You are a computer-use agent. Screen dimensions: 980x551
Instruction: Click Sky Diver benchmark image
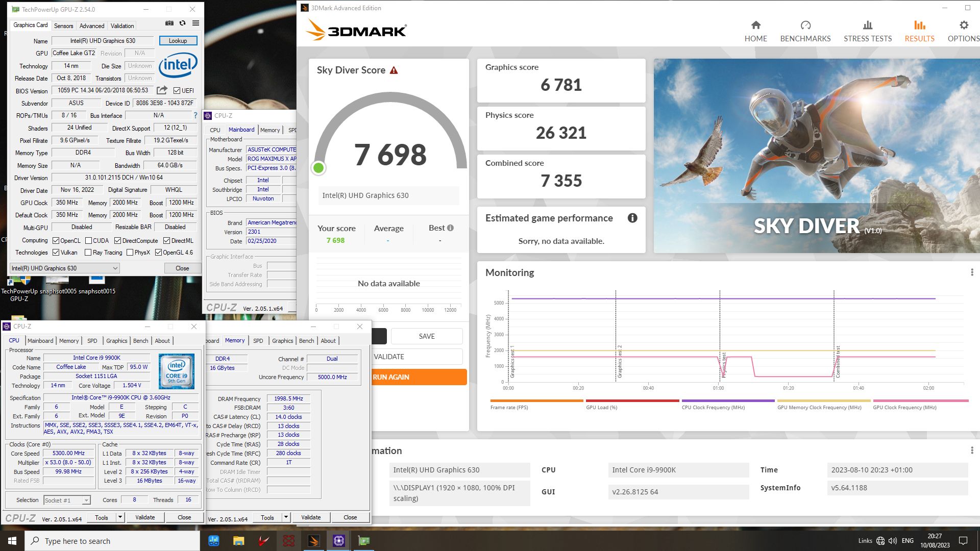pos(817,156)
